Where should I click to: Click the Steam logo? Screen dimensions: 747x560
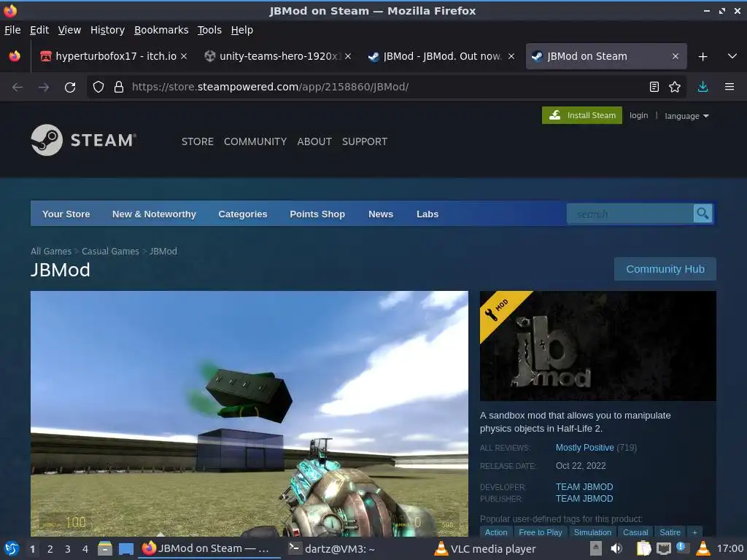(x=84, y=140)
